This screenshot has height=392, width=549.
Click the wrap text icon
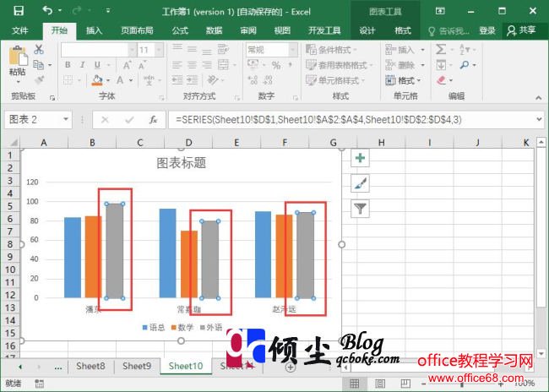tap(223, 49)
